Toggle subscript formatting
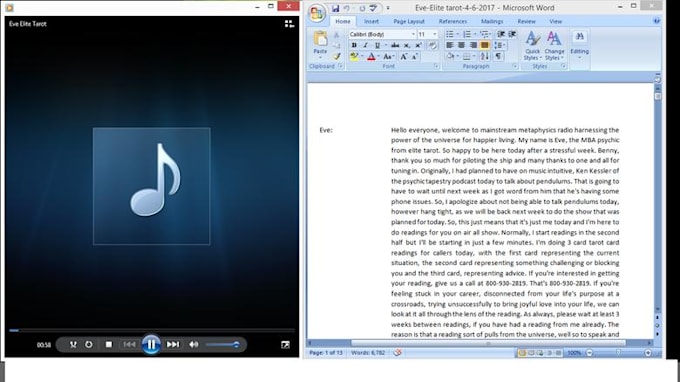Viewport: 680px width, 382px height. tap(407, 46)
